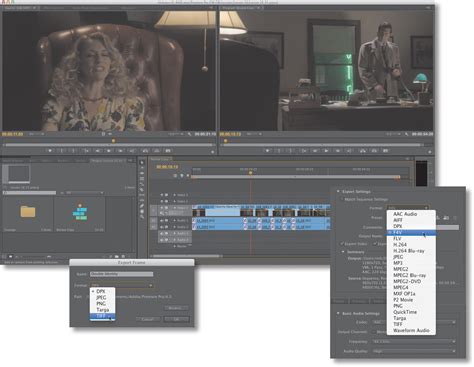Click the Name field in Export Frame dialog

coord(122,274)
